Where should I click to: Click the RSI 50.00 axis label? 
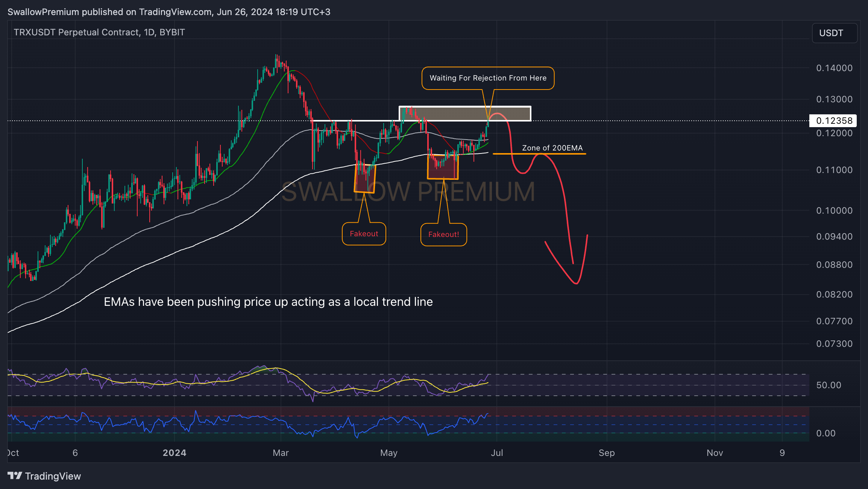tap(829, 385)
